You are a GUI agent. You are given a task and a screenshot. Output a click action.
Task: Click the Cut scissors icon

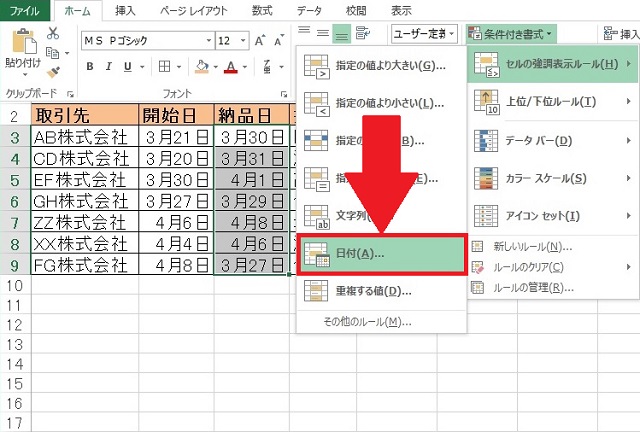coord(53,33)
